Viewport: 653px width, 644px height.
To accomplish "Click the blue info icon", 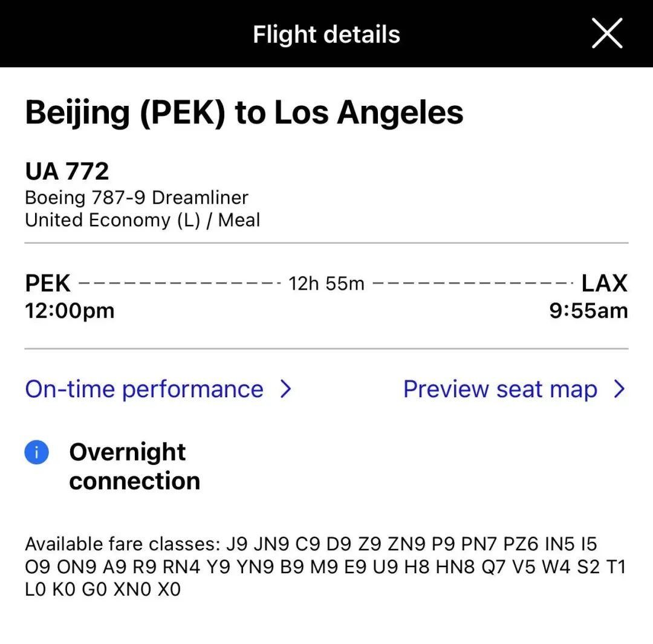I will [x=36, y=452].
